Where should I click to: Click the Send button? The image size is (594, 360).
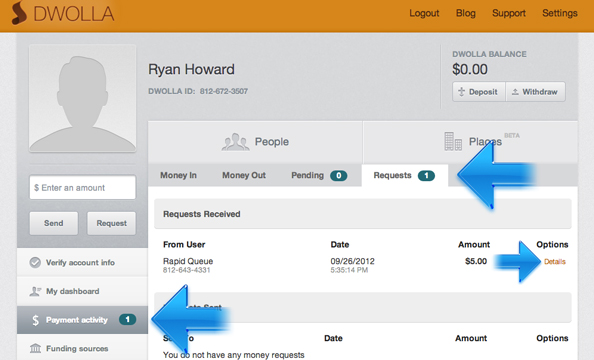54,223
